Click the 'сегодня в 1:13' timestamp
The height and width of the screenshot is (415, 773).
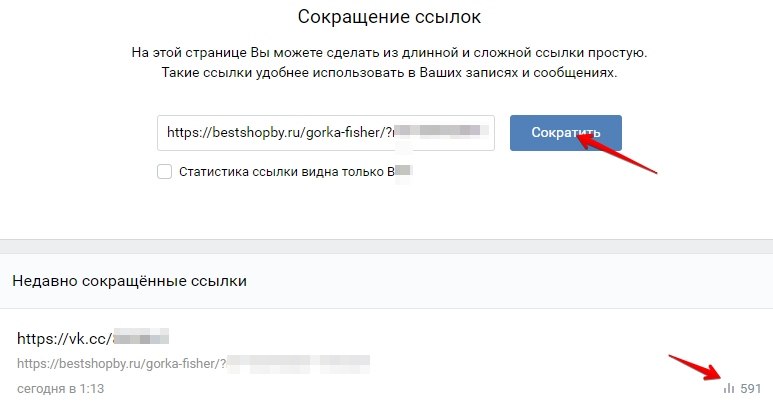[x=61, y=388]
